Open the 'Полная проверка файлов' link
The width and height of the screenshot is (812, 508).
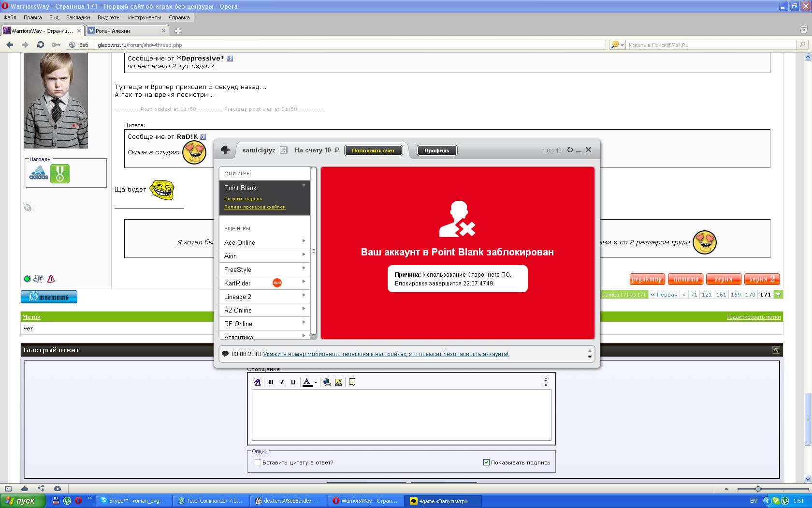click(254, 207)
